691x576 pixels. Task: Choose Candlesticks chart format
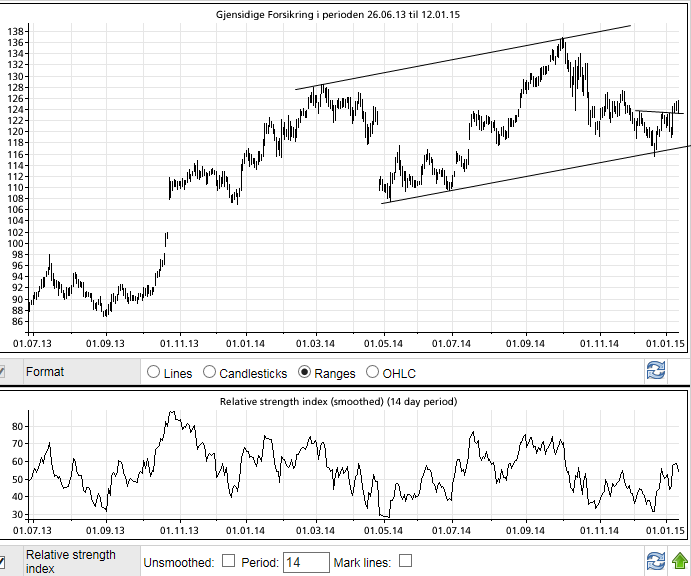210,373
